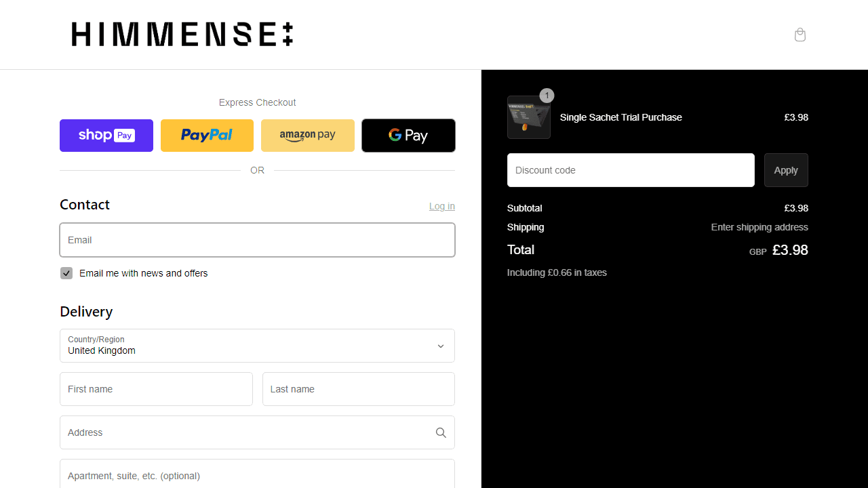The width and height of the screenshot is (868, 488).
Task: Click the HIMMENSE logo
Action: (x=182, y=34)
